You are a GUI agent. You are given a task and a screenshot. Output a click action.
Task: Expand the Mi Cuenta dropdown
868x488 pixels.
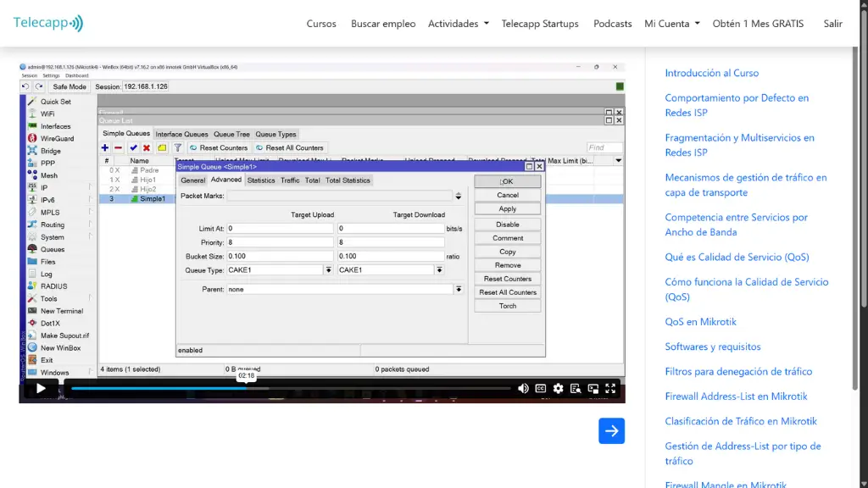pos(671,24)
